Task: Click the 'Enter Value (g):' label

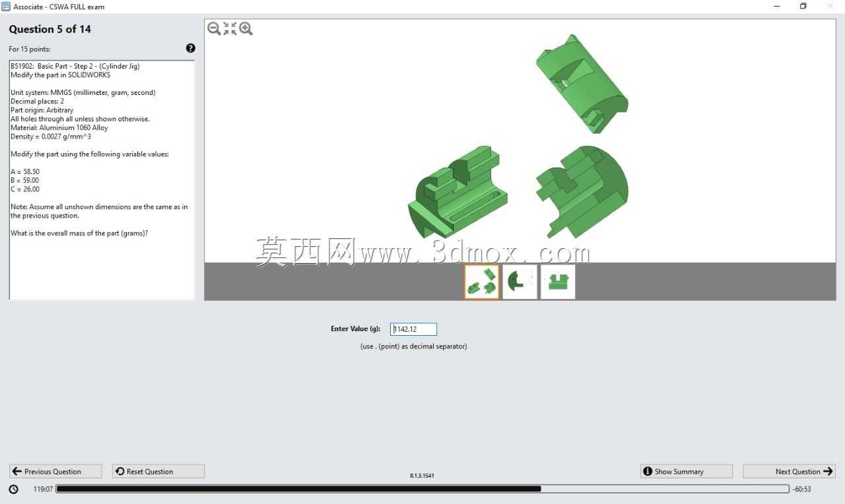Action: pyautogui.click(x=356, y=329)
